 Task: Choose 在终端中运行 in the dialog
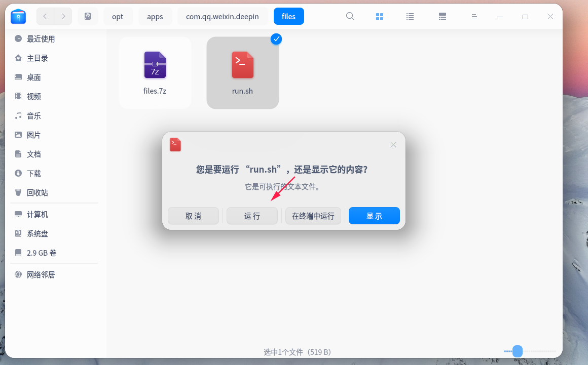313,216
